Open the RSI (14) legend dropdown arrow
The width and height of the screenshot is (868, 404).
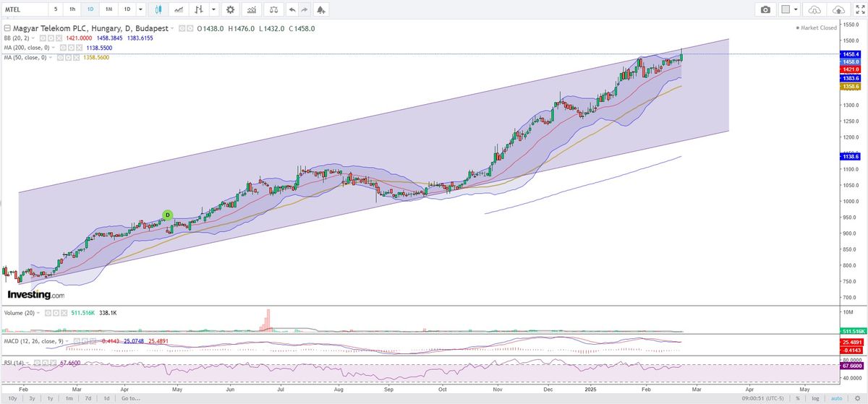(27, 363)
